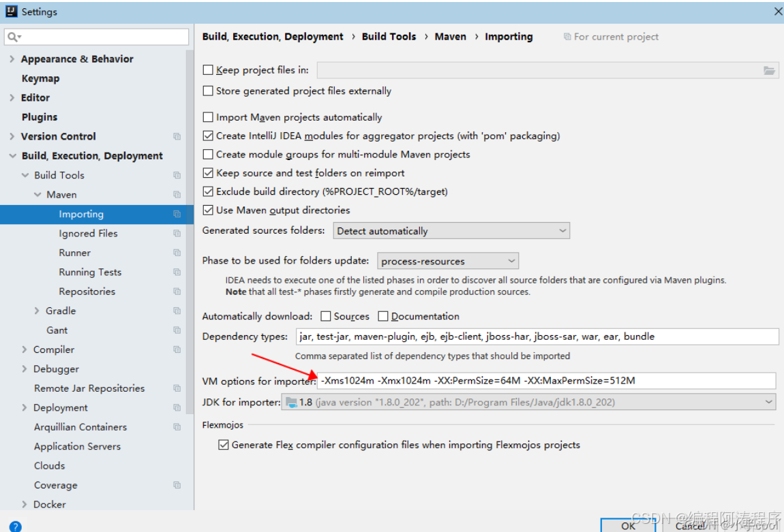Select the Gant settings item
Screen dimensions: 784x532
57,330
